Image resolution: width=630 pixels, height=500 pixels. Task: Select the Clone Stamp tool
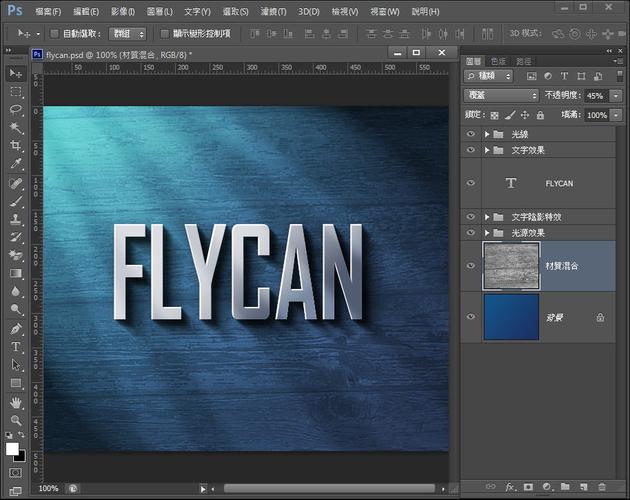[x=16, y=219]
